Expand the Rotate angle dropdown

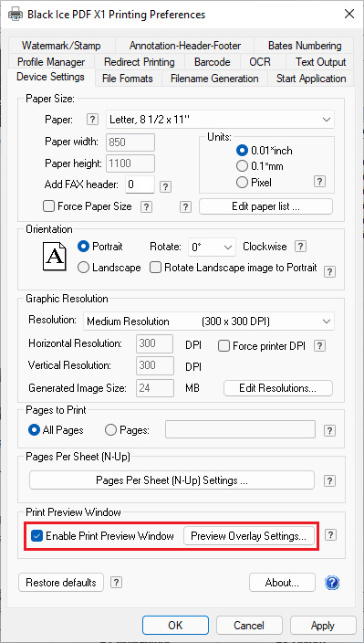212,248
